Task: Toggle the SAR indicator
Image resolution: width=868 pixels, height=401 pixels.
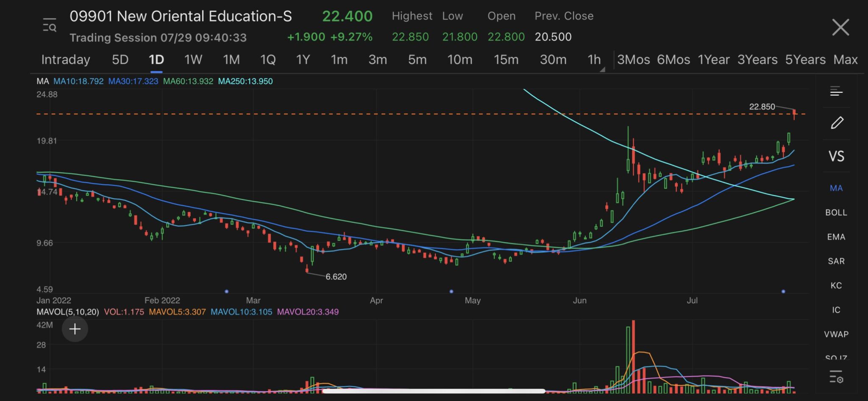Action: (836, 261)
